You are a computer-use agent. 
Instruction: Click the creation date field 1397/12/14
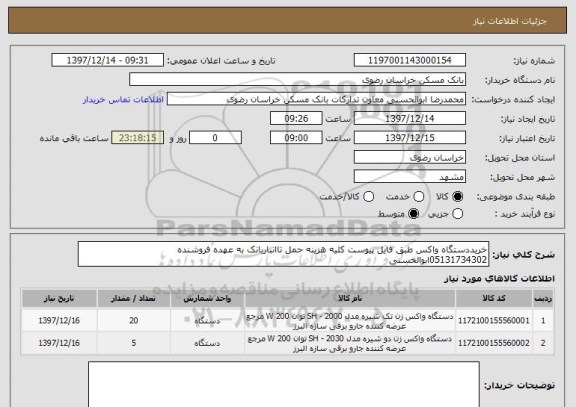pyautogui.click(x=410, y=118)
